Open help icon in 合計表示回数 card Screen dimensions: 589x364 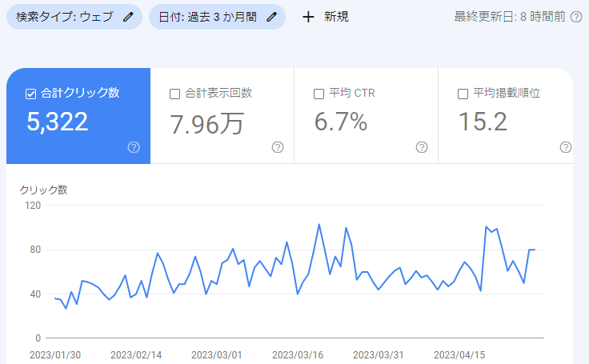[x=278, y=147]
